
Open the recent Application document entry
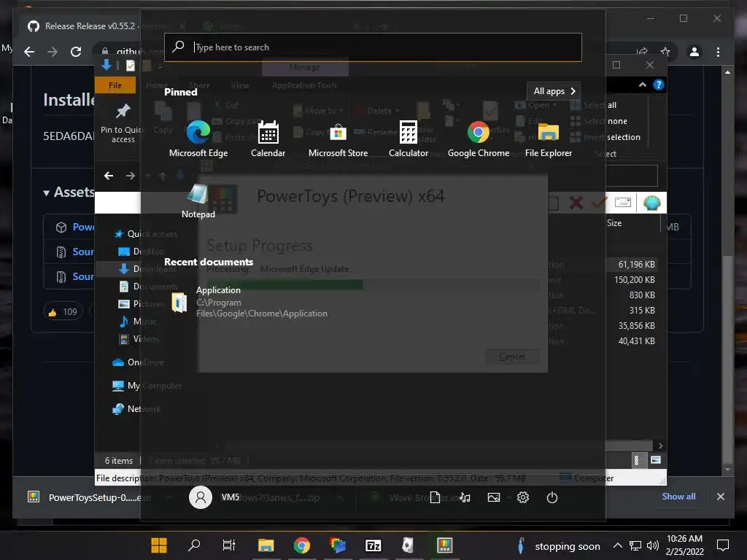(249, 302)
